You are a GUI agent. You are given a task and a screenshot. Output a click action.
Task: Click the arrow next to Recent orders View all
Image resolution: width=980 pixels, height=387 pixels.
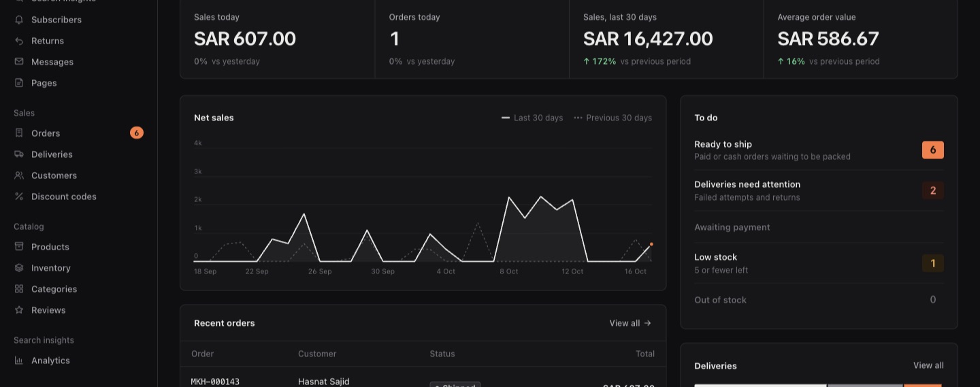tap(648, 323)
